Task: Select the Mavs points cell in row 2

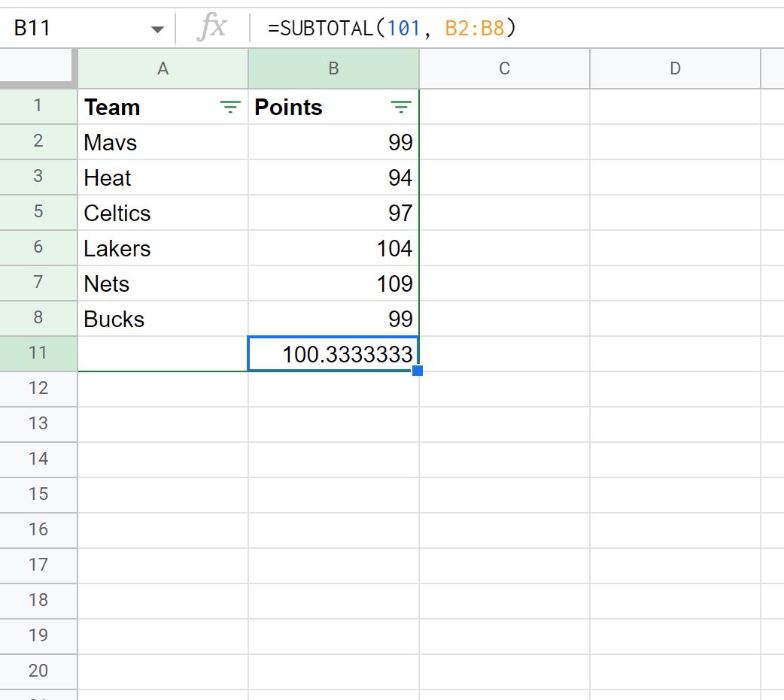Action: point(333,142)
